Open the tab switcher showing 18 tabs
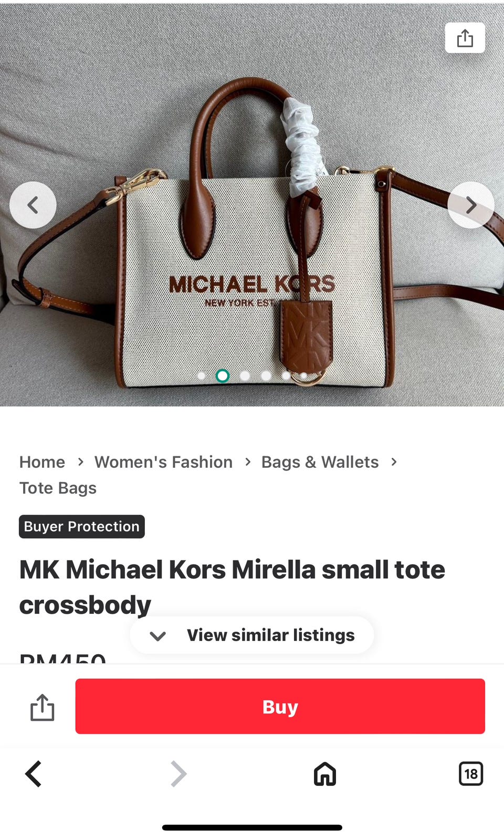The height and width of the screenshot is (840, 504). tap(471, 774)
